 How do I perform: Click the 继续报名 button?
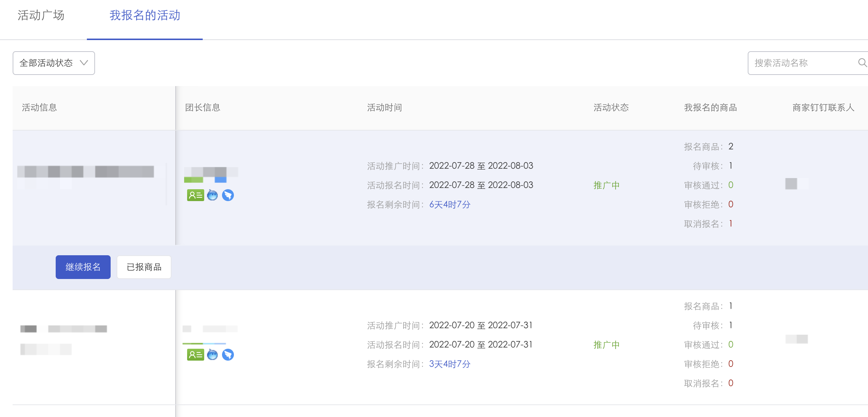[x=83, y=267]
